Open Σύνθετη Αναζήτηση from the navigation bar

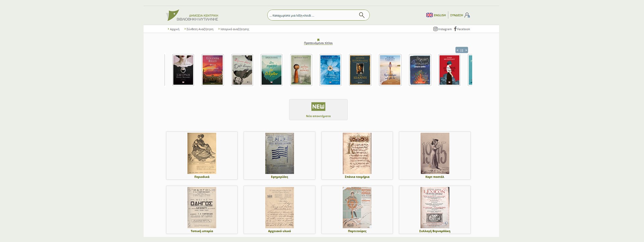pyautogui.click(x=200, y=29)
